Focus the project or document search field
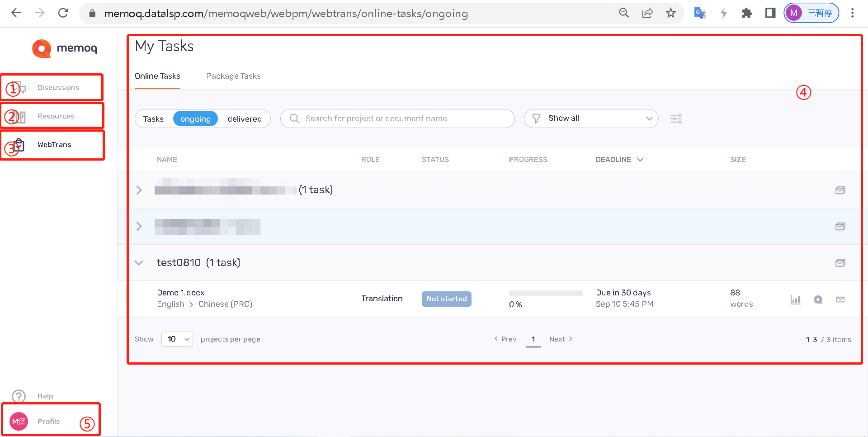The width and height of the screenshot is (868, 437). [x=397, y=119]
